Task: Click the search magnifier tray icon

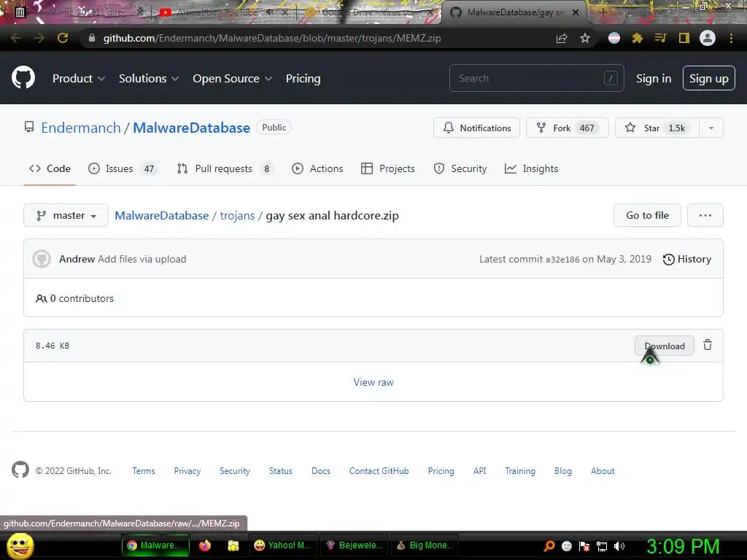Action: (x=549, y=546)
